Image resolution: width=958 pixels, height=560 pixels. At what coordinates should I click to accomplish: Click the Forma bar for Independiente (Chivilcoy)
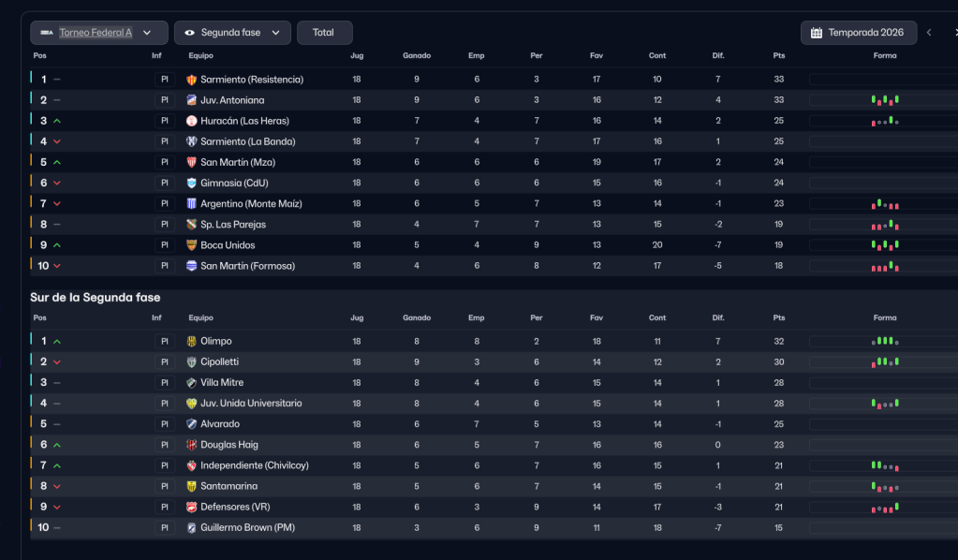(x=884, y=465)
